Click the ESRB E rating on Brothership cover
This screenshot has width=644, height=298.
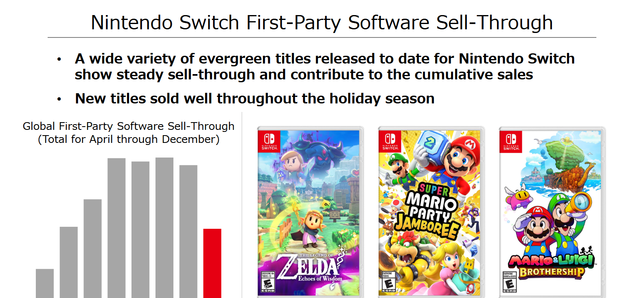[510, 282]
